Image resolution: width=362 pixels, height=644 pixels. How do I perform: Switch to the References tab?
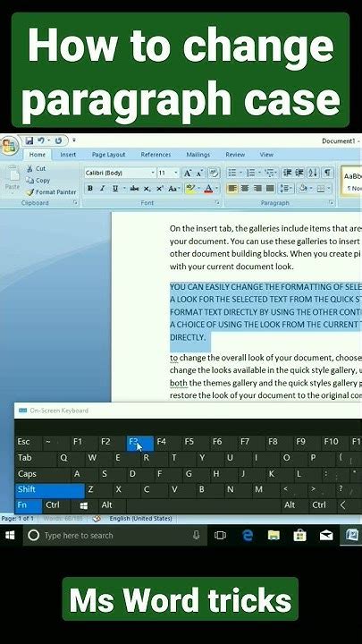156,155
